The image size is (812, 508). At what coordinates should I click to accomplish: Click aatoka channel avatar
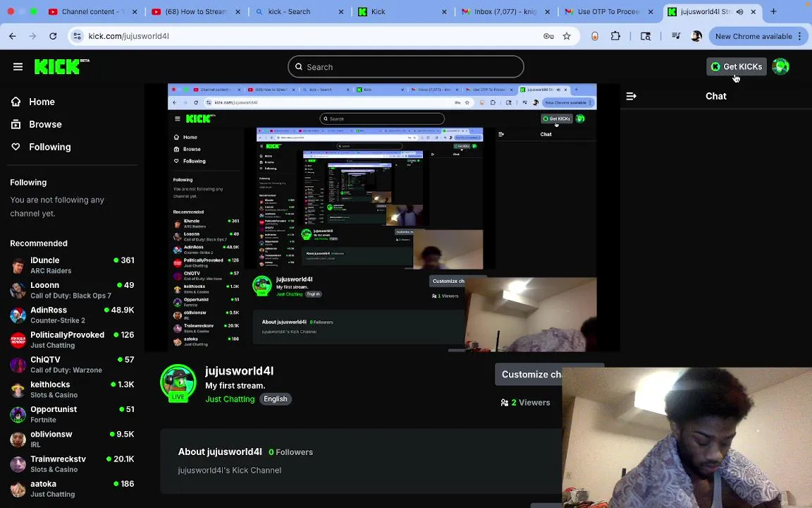(x=18, y=489)
